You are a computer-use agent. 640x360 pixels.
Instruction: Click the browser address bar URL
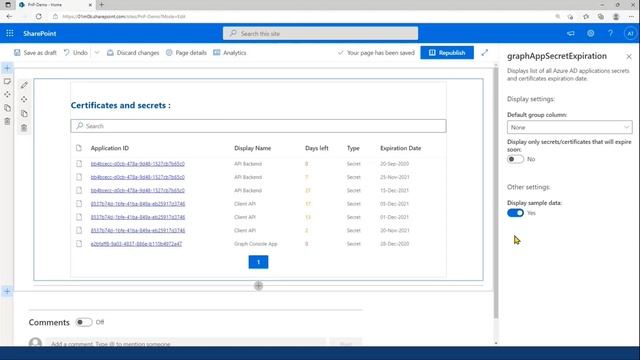(124, 16)
